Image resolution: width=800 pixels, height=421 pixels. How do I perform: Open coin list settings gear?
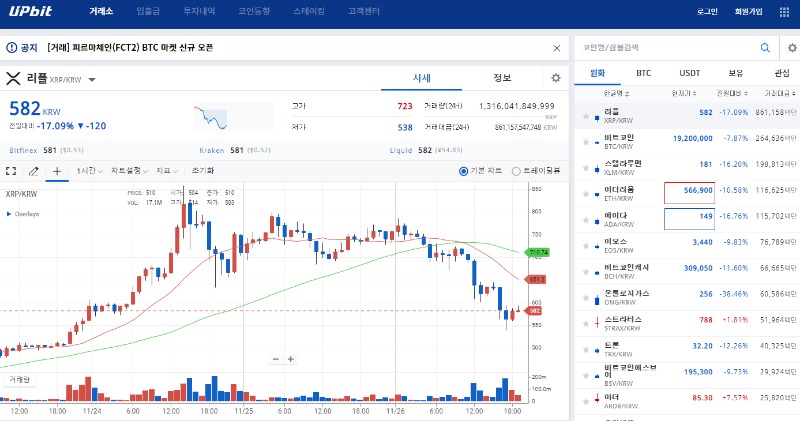click(792, 47)
